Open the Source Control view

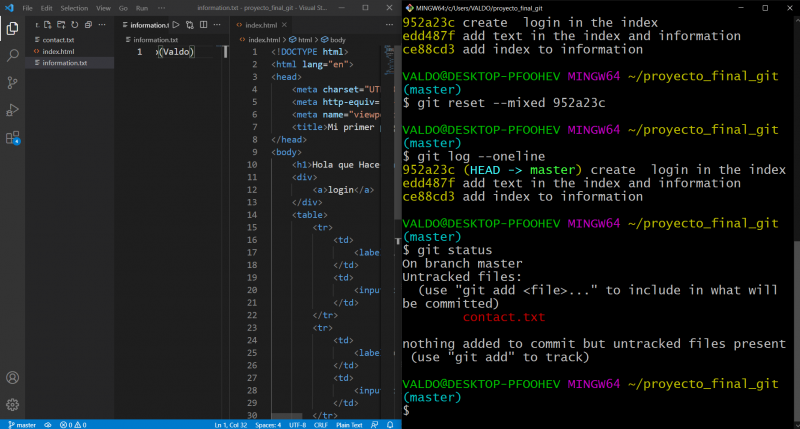pos(12,83)
